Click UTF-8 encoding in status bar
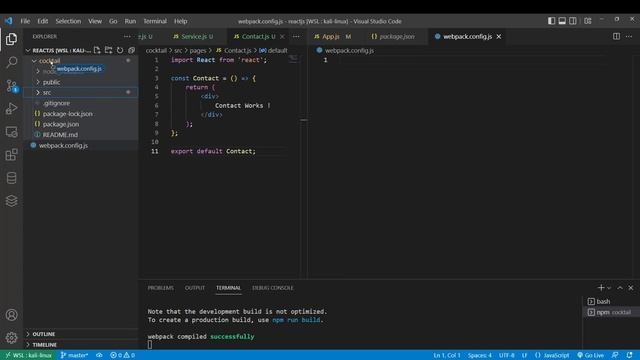 pyautogui.click(x=507, y=355)
